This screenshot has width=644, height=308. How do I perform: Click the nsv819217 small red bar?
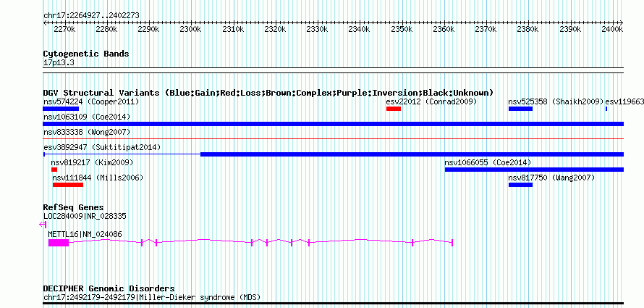click(x=54, y=170)
